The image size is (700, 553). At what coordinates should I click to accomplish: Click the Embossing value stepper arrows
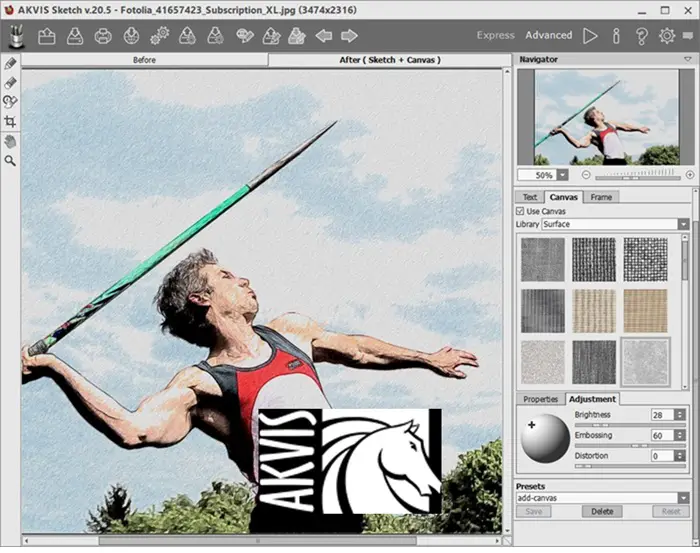tap(680, 435)
